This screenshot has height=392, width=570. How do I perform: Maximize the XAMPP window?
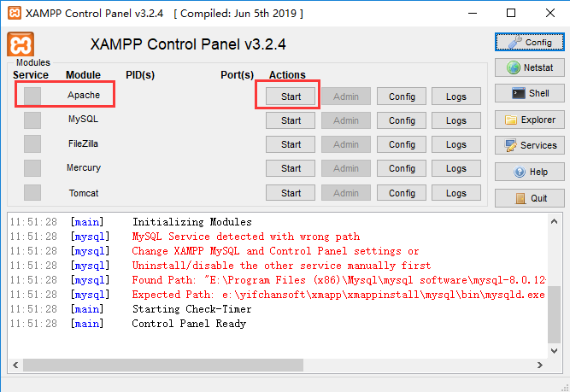511,13
